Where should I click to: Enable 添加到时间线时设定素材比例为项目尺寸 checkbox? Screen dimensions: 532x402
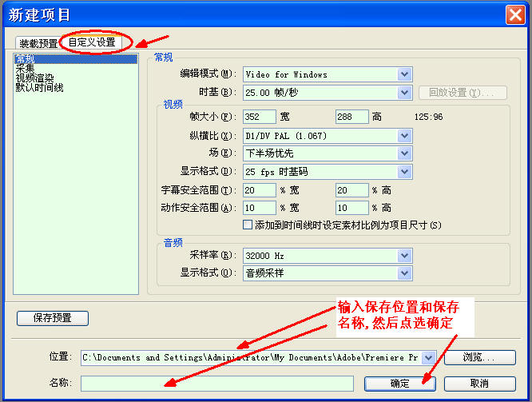pyautogui.click(x=248, y=225)
